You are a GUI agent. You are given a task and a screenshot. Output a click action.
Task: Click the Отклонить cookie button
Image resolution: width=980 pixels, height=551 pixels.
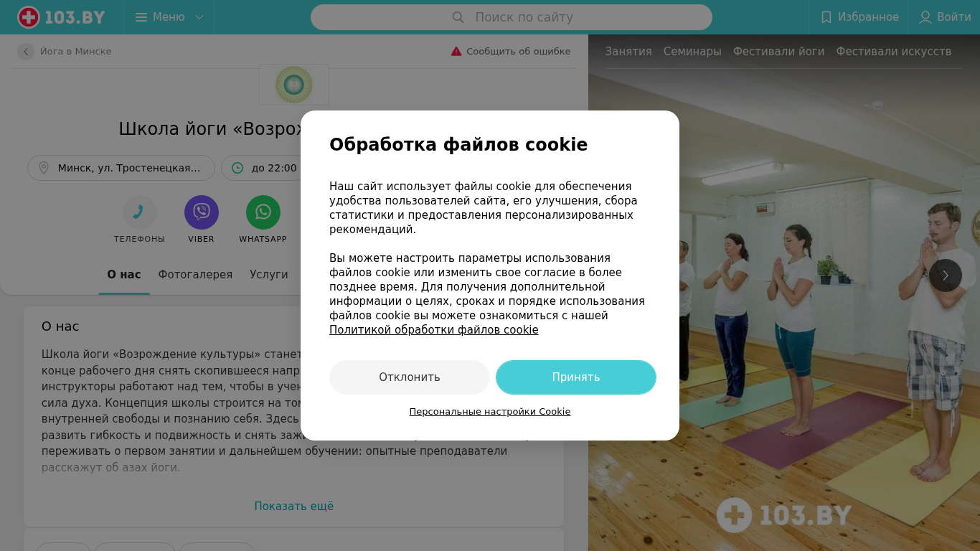point(410,377)
